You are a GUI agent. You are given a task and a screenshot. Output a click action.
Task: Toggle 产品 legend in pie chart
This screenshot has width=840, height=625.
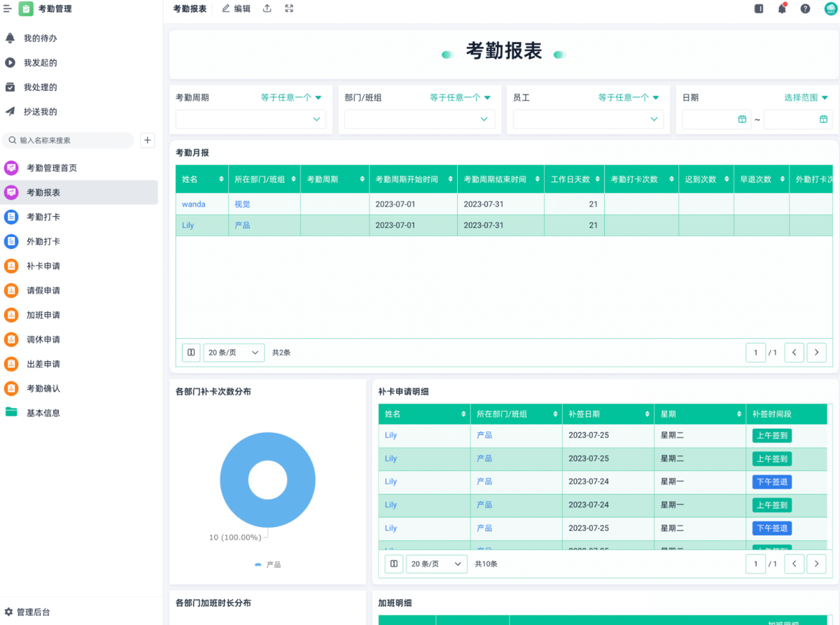pyautogui.click(x=267, y=564)
